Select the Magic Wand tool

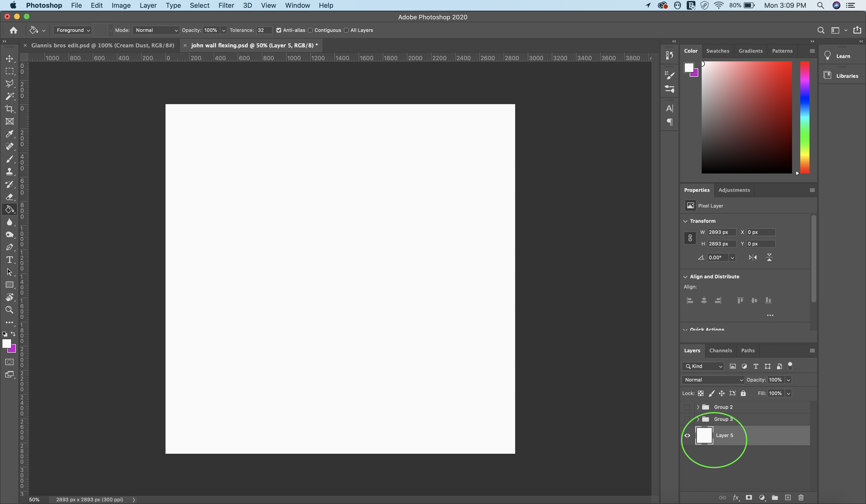pyautogui.click(x=9, y=96)
